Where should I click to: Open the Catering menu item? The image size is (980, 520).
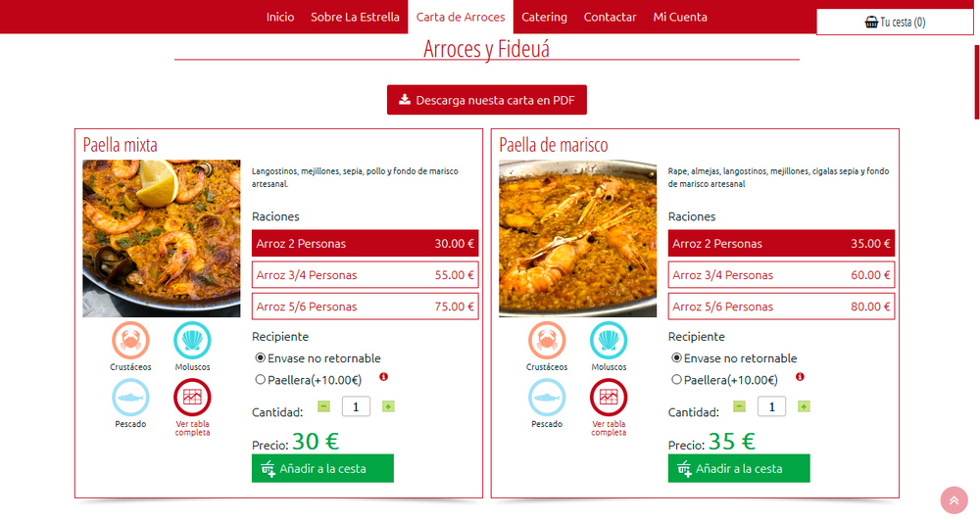[544, 17]
